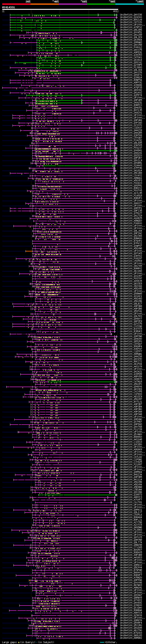Select the UniRef100_Q9LIE8 label
Viewport: 146px width, 644px height.
click(x=131, y=70)
